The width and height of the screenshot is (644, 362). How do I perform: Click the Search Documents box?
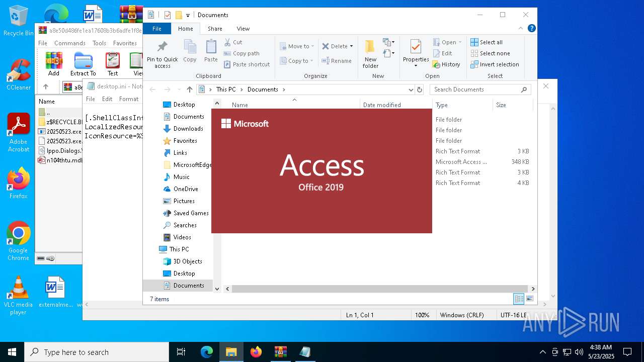coord(480,89)
